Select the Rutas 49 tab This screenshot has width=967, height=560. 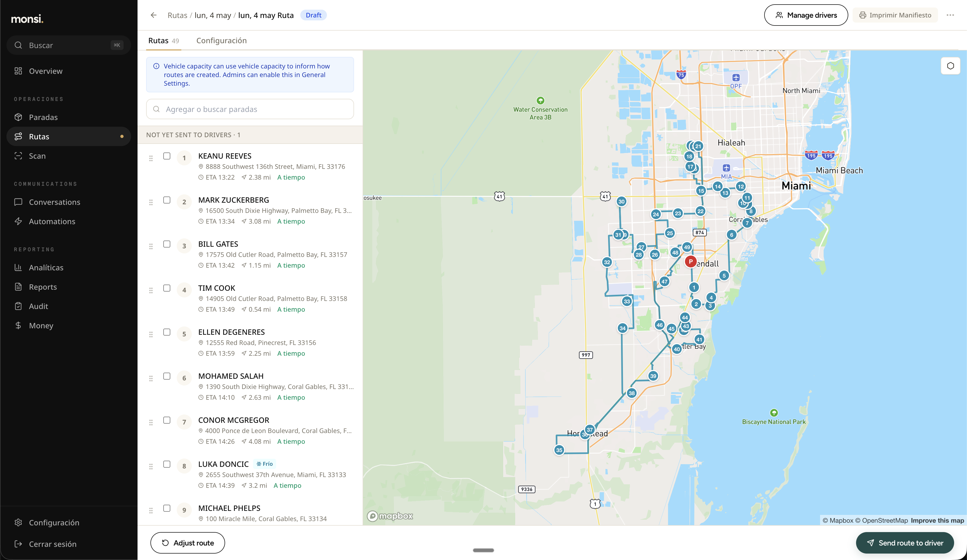(164, 40)
